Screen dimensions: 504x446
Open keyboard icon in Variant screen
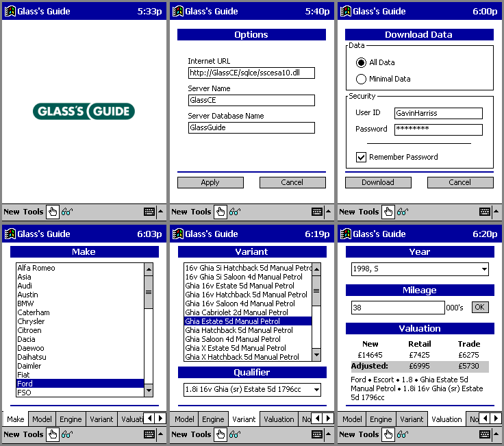pos(317,434)
